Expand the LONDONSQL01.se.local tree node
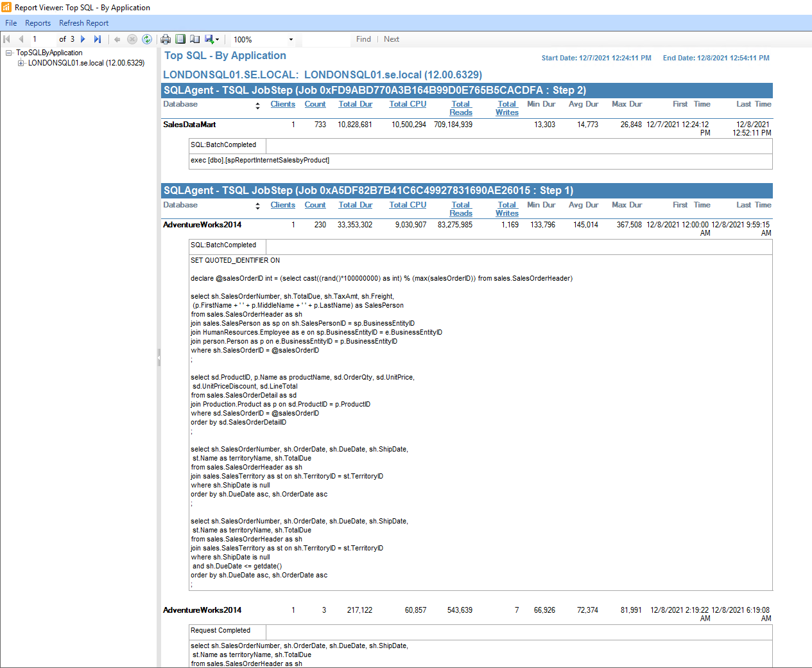 21,63
